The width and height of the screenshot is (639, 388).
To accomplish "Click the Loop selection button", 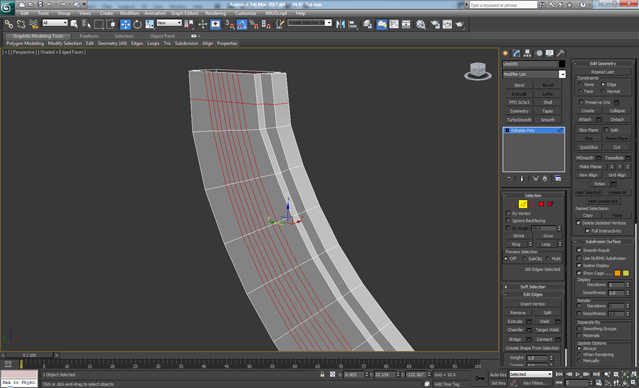I will 546,244.
